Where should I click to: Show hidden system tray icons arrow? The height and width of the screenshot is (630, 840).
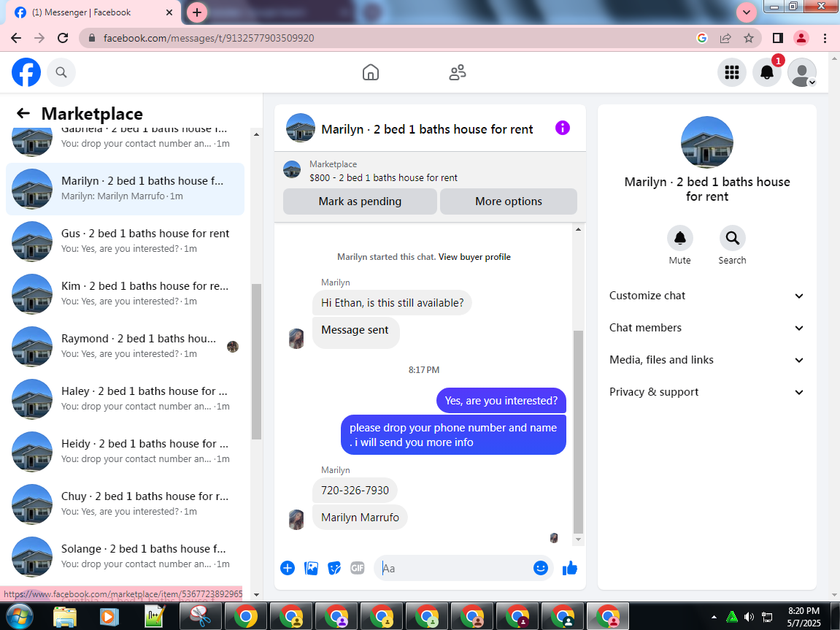click(x=714, y=617)
